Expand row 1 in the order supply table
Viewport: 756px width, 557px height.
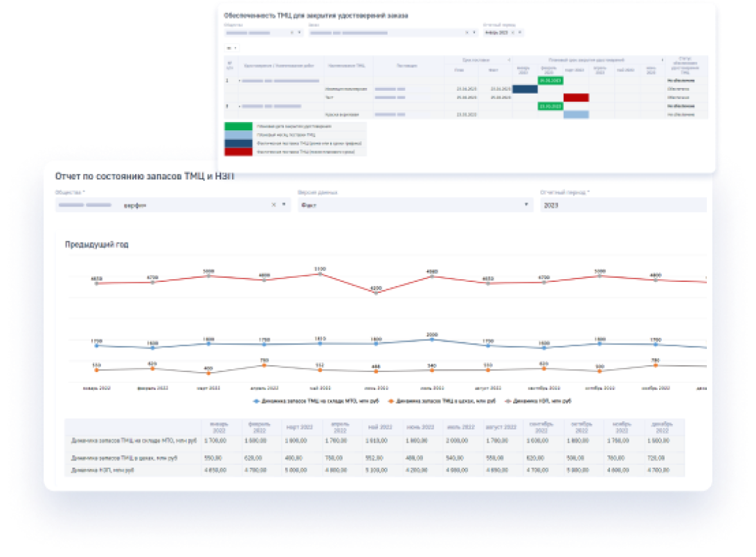coord(240,80)
